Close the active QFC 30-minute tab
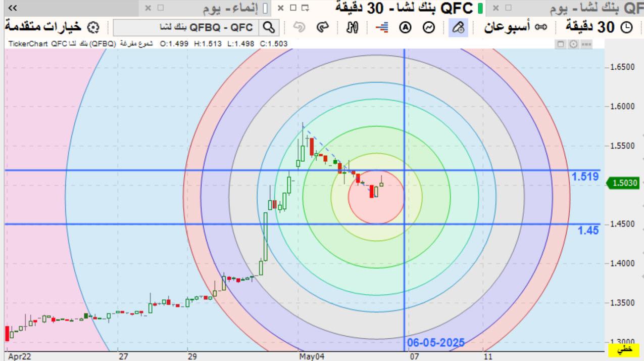Image resolution: width=644 pixels, height=361 pixels. pos(280,8)
